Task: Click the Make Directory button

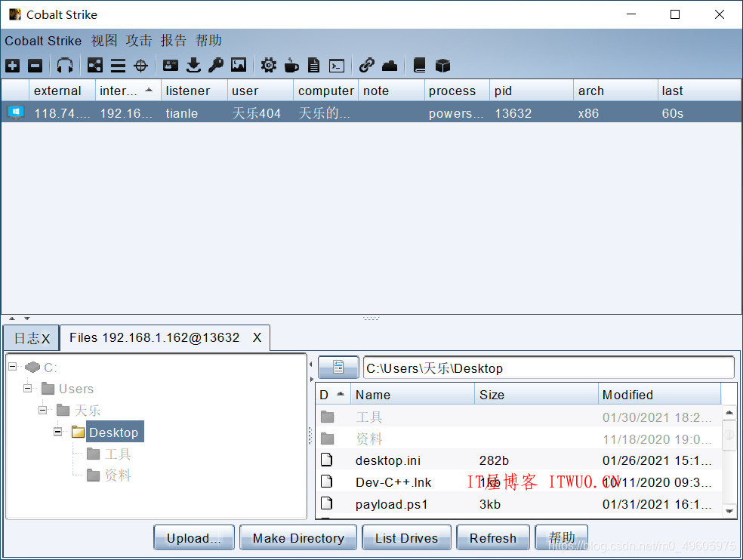Action: pos(298,537)
